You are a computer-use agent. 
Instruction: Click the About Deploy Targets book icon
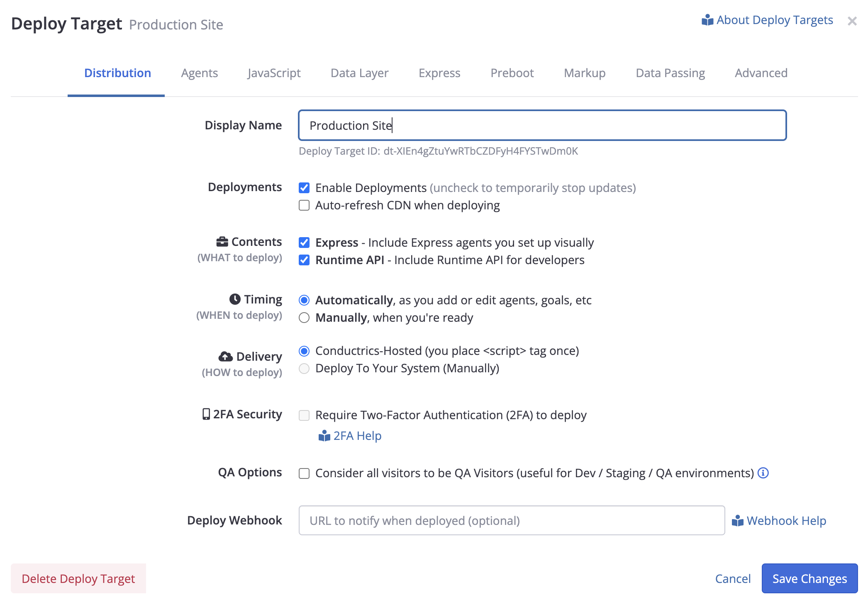click(x=707, y=20)
